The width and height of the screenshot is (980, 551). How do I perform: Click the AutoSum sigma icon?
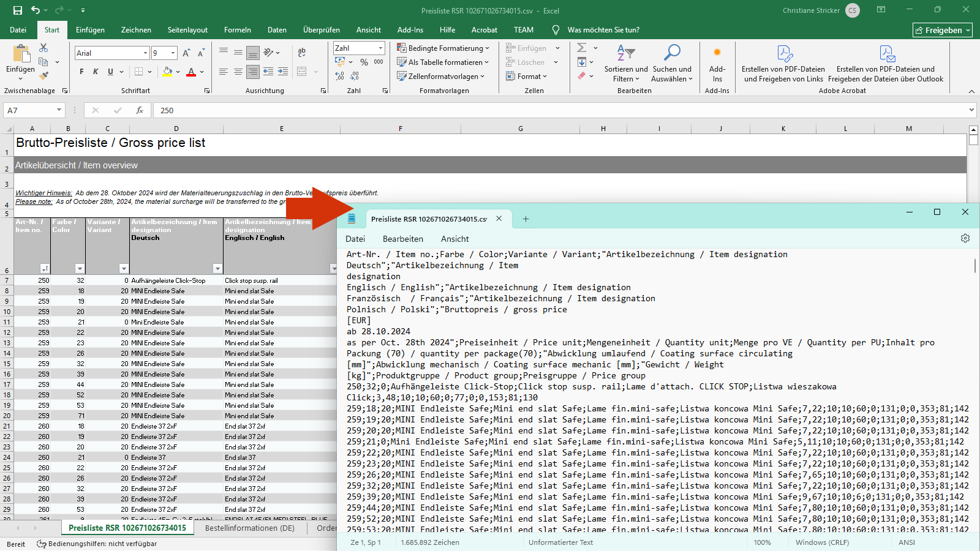click(x=582, y=48)
